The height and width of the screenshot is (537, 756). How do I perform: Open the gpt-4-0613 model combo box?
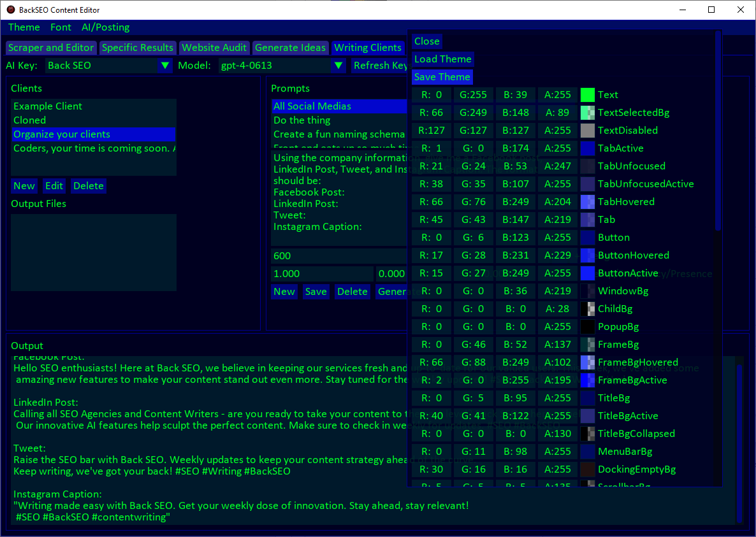282,66
